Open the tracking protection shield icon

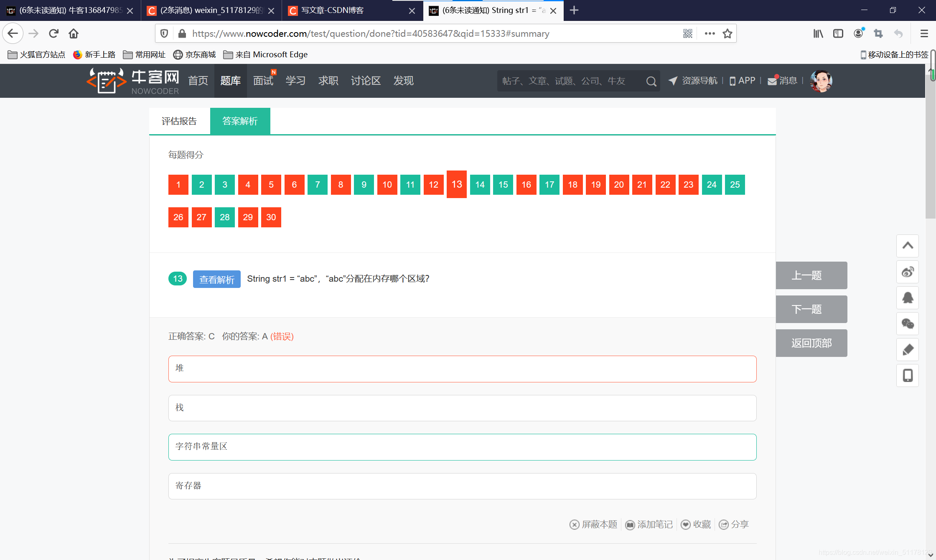click(x=164, y=33)
